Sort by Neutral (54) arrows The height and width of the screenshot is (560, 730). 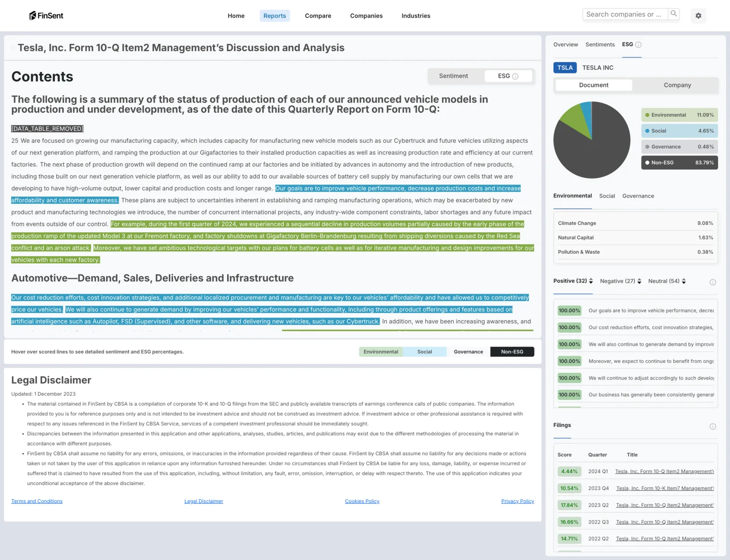(683, 281)
